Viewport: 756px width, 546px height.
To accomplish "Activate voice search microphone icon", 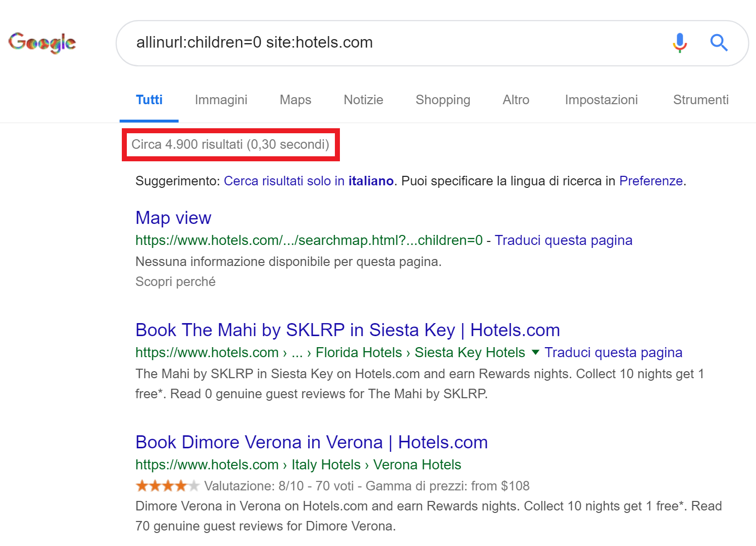I will tap(680, 43).
